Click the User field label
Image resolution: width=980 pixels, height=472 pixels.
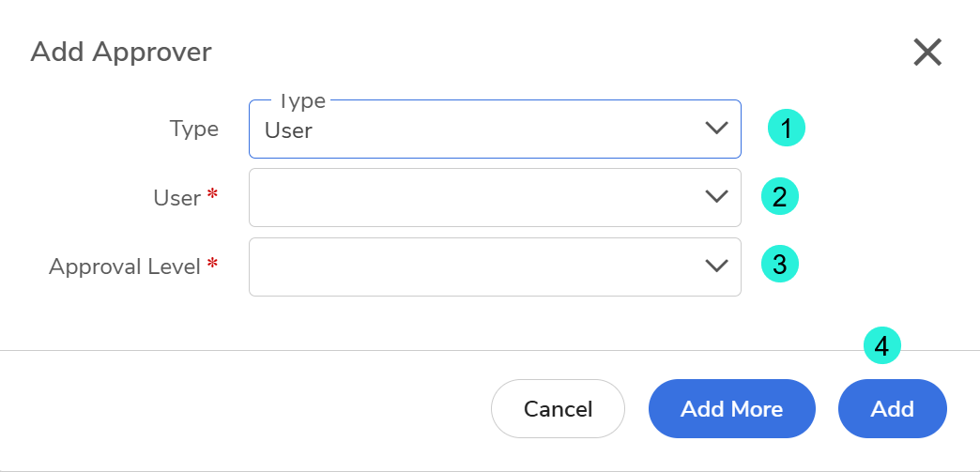pos(176,198)
